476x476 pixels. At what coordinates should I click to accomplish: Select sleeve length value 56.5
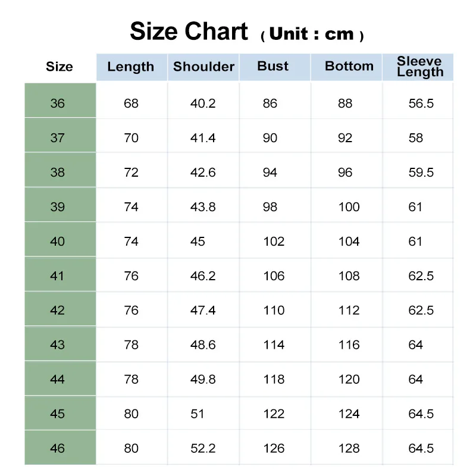coord(421,104)
